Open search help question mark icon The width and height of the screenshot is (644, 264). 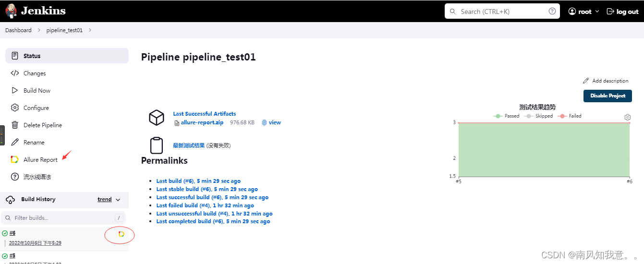coord(552,12)
